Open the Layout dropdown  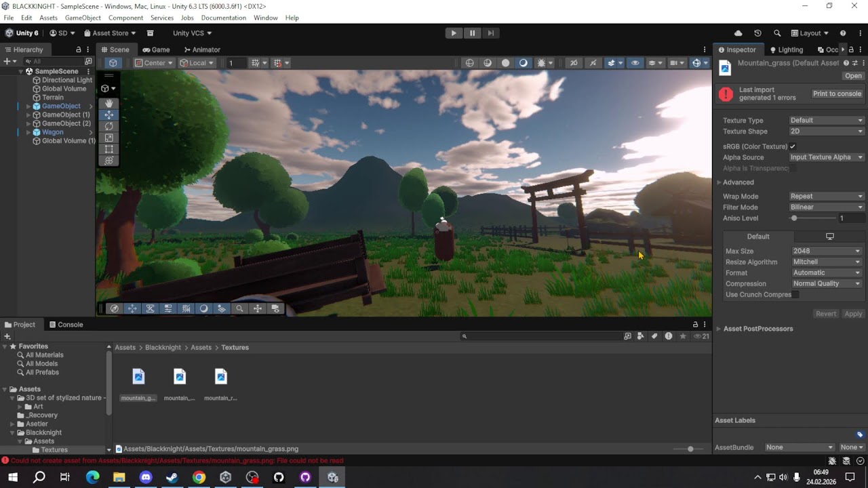(810, 33)
